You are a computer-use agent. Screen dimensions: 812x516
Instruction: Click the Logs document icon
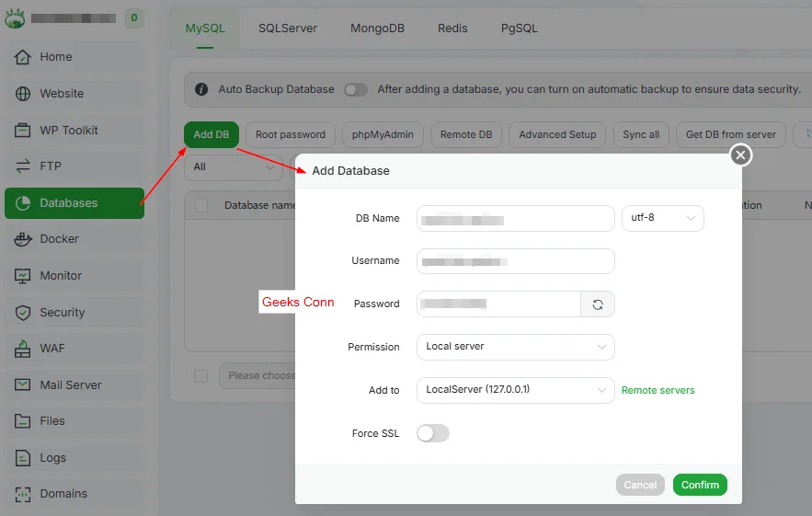point(22,458)
